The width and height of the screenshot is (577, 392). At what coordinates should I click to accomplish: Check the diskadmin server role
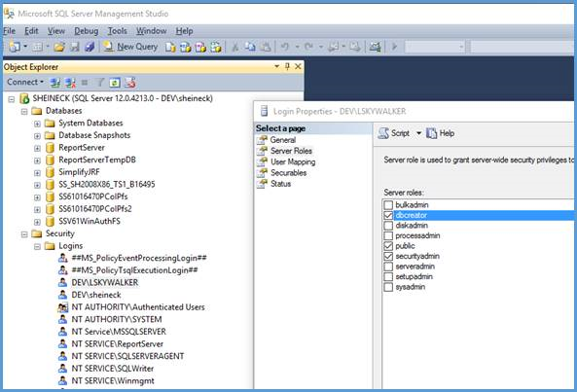tap(388, 226)
